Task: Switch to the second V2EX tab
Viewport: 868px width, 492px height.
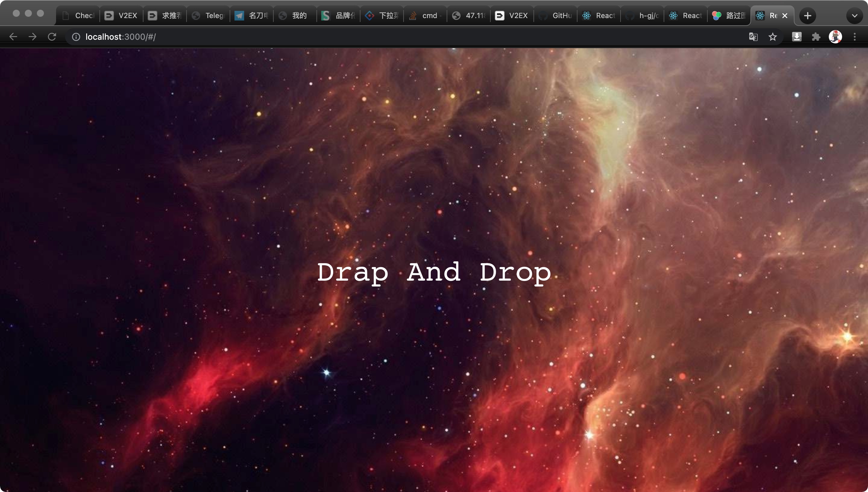Action: point(512,16)
